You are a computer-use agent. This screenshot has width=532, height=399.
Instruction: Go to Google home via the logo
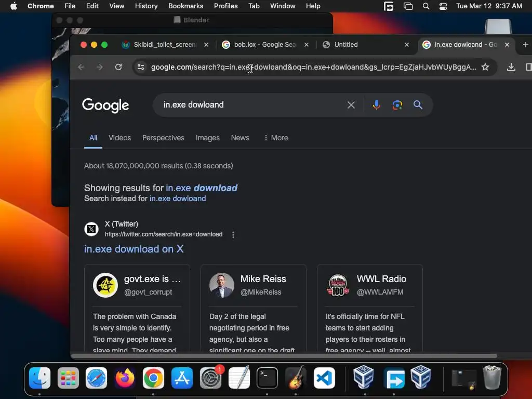105,105
